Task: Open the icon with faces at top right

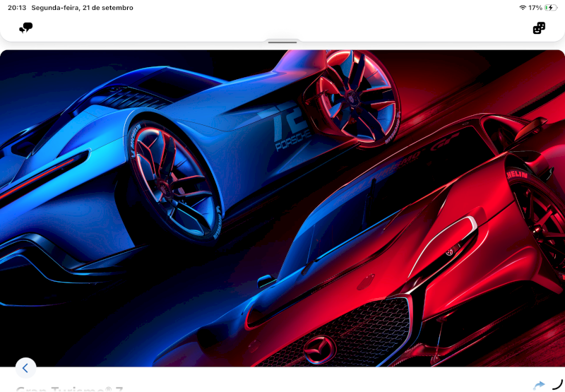Action: pos(539,28)
